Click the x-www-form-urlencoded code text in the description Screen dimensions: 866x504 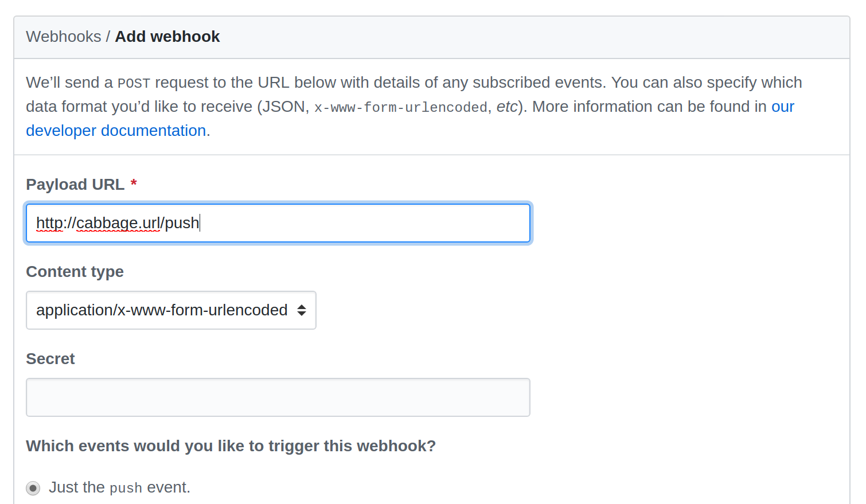(x=400, y=107)
